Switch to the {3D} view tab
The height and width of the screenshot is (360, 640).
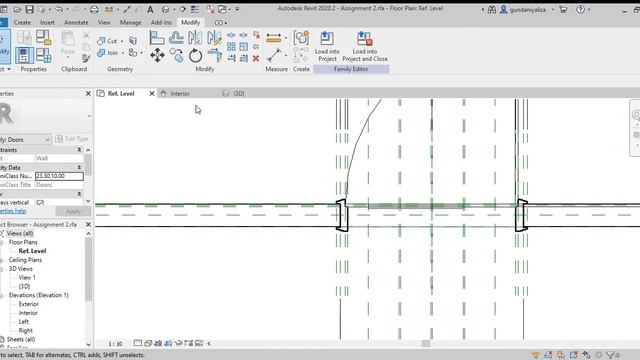(x=239, y=93)
